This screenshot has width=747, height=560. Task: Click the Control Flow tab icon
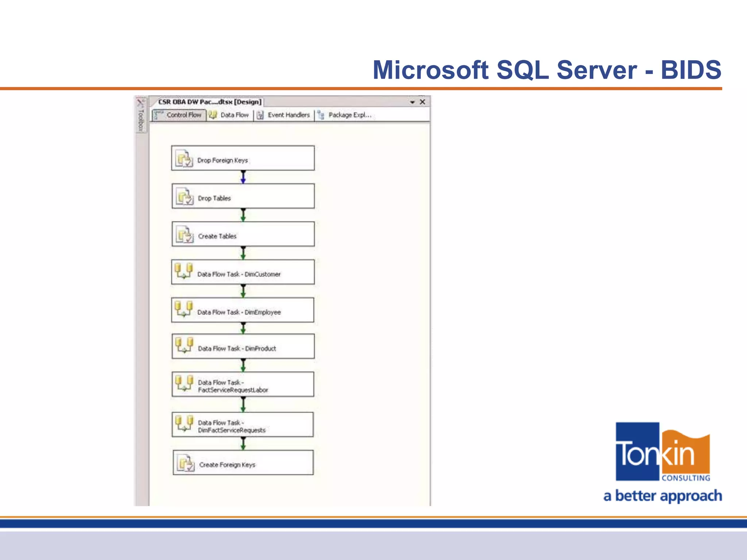[x=158, y=115]
